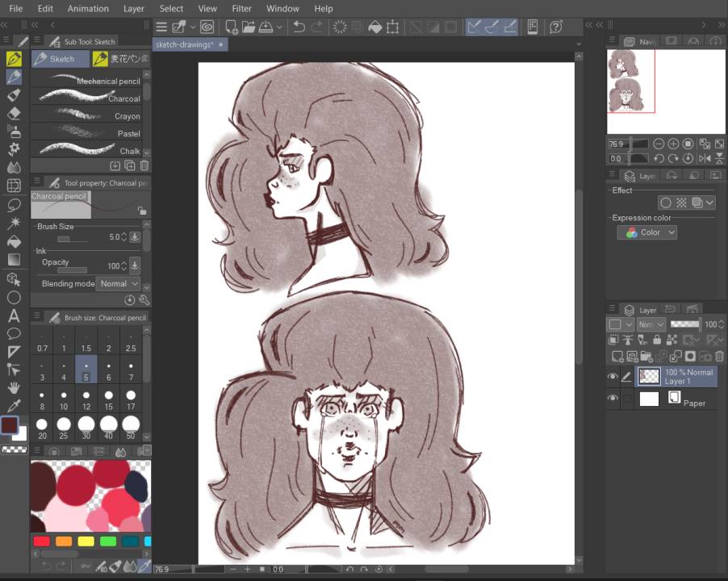This screenshot has height=581, width=728.
Task: Select the Balloon tool
Action: (14, 333)
